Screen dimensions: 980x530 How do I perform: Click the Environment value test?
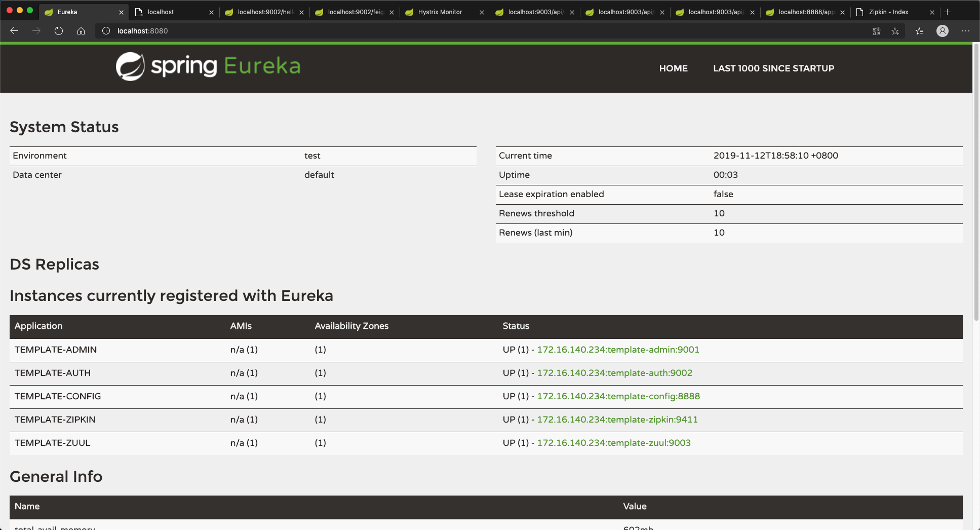pyautogui.click(x=312, y=156)
